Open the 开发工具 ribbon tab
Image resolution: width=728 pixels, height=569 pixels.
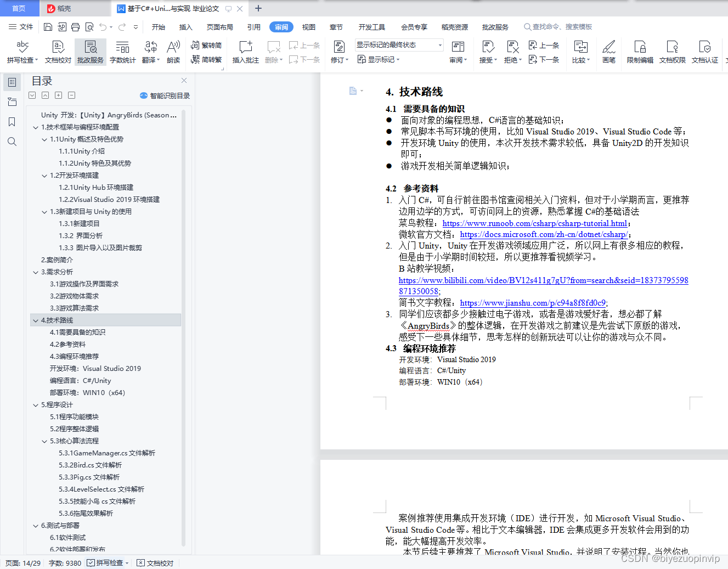(x=372, y=27)
